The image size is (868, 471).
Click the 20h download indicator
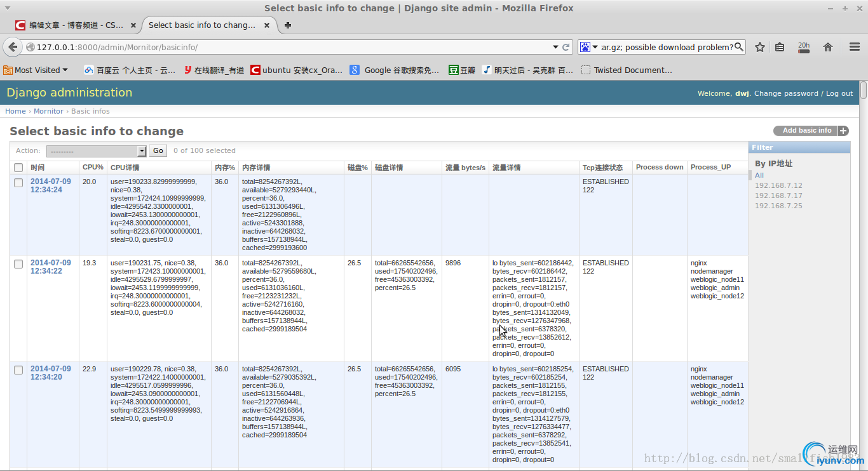tap(804, 47)
